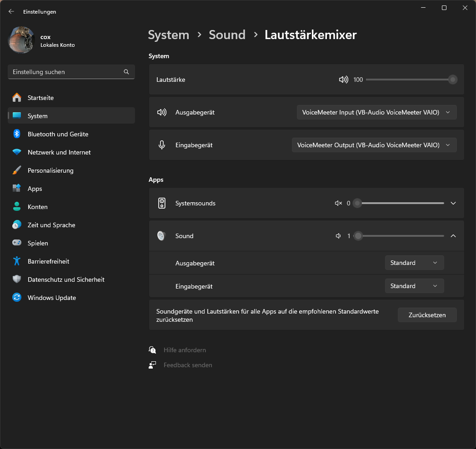Mute system volume via Lautstärke speaker icon

point(343,80)
